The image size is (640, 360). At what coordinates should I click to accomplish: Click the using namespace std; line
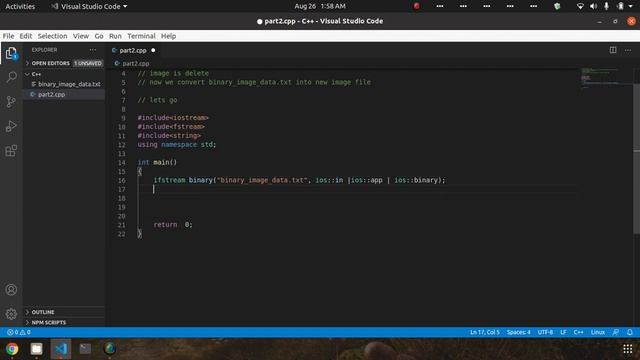[177, 144]
